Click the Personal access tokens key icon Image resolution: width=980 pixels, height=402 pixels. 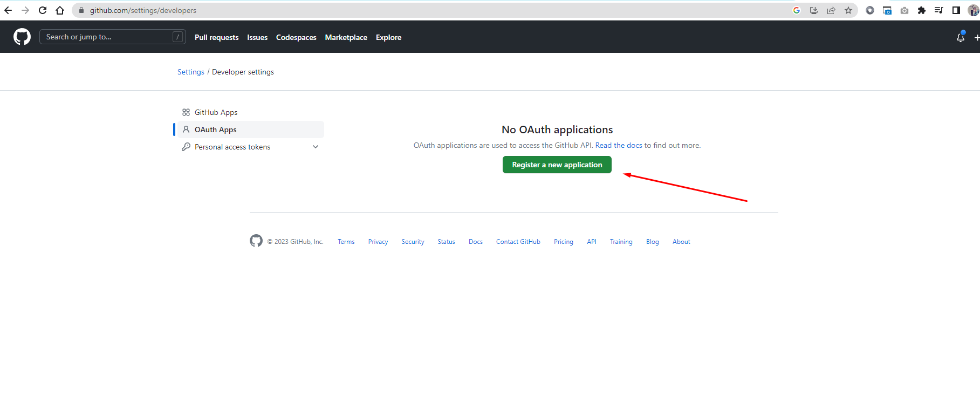click(186, 147)
